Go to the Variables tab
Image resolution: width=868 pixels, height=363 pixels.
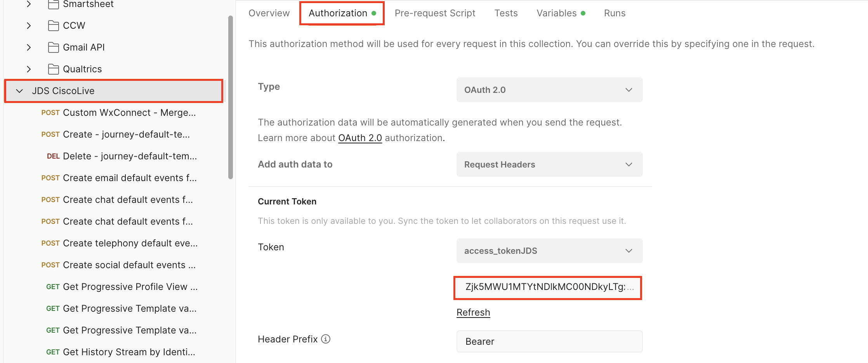pyautogui.click(x=561, y=13)
